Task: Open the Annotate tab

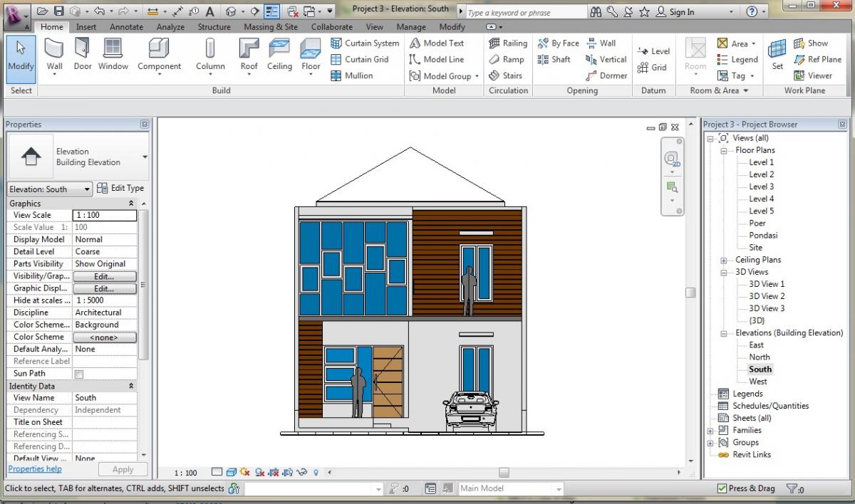Action: point(126,26)
